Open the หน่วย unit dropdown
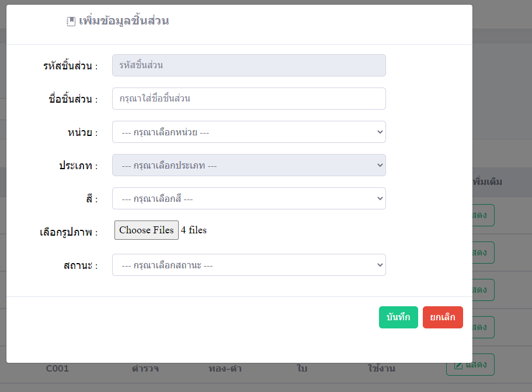The image size is (532, 392). (x=249, y=132)
